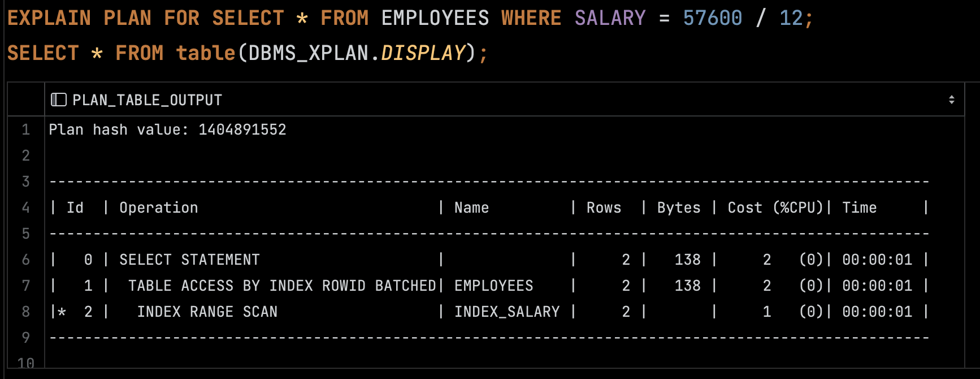
Task: Select the 'INDEX RANGE SCAN' plan row
Action: [x=504, y=312]
